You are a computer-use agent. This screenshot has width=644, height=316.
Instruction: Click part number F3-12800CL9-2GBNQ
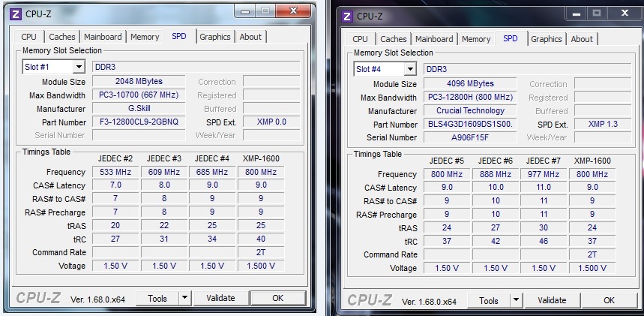click(x=139, y=122)
